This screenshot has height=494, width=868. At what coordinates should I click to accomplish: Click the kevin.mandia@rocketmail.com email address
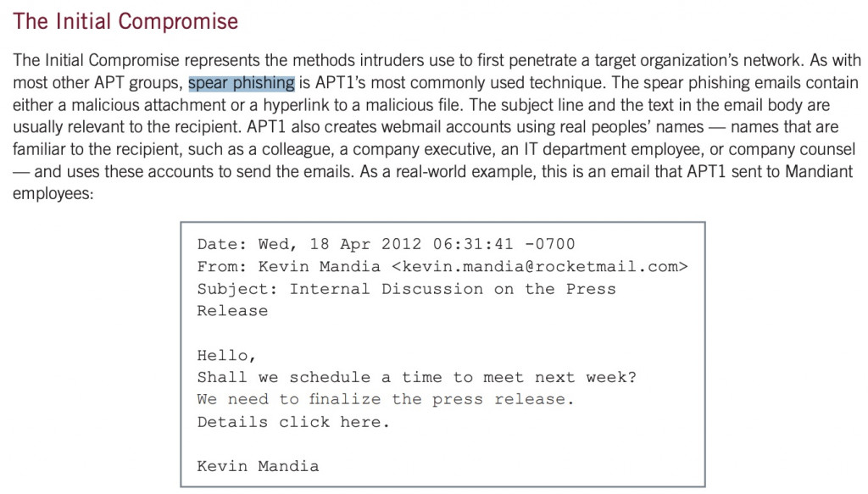(540, 267)
